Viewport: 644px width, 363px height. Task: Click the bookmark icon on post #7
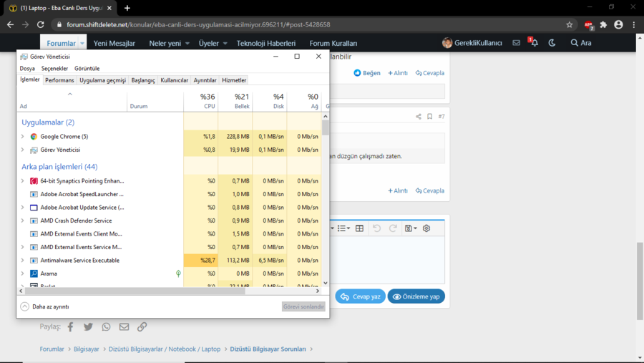pyautogui.click(x=429, y=117)
